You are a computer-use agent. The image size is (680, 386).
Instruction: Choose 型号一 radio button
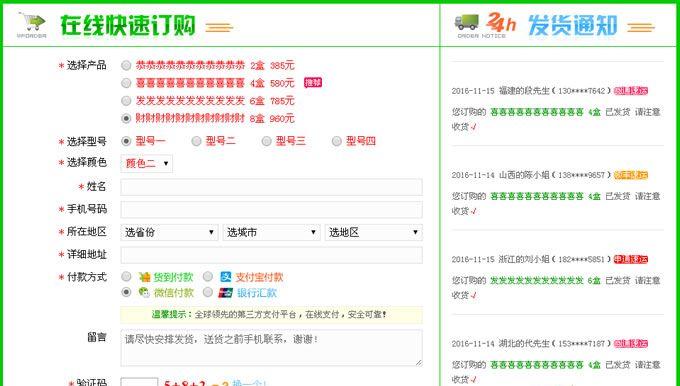[126, 141]
